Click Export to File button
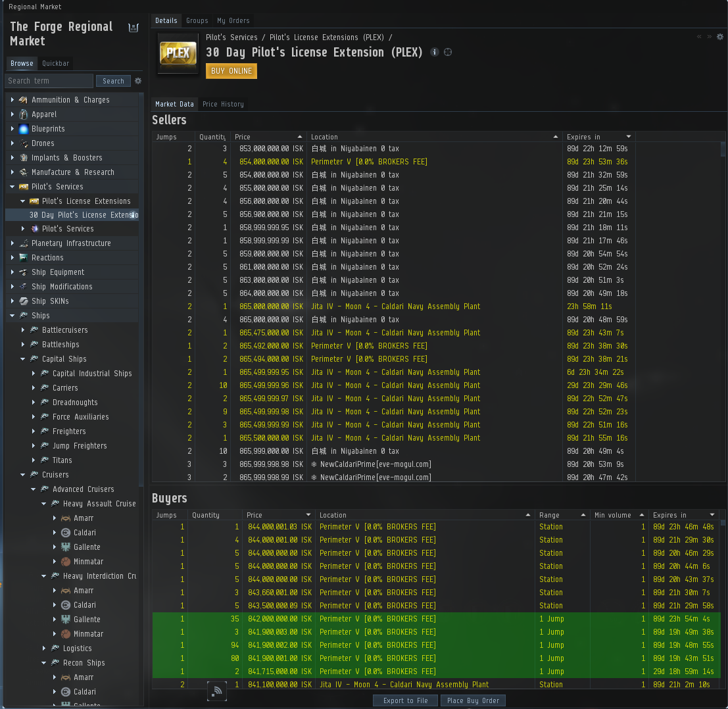 405,700
